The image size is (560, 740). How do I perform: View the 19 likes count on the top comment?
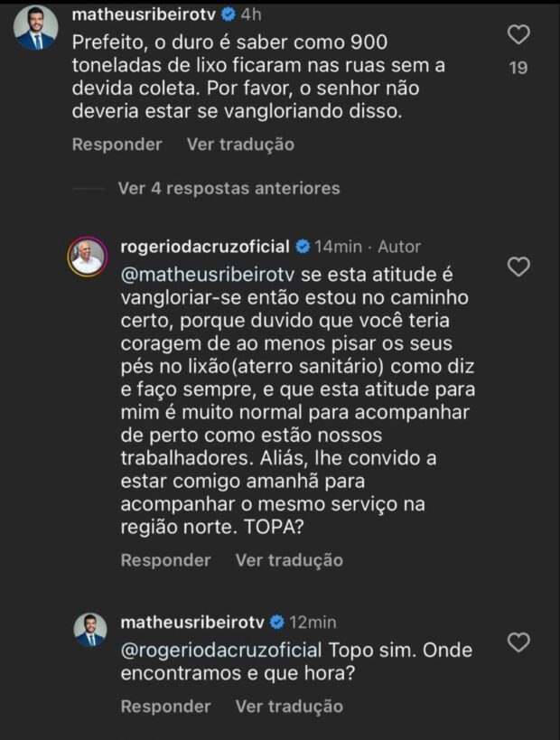pos(518,68)
